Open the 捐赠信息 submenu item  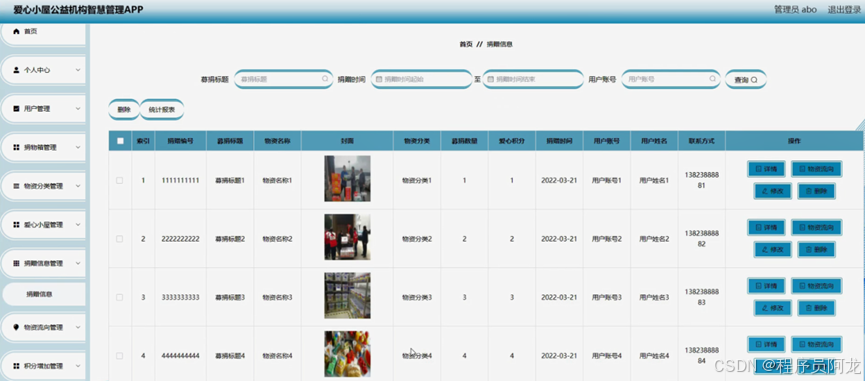[x=44, y=294]
